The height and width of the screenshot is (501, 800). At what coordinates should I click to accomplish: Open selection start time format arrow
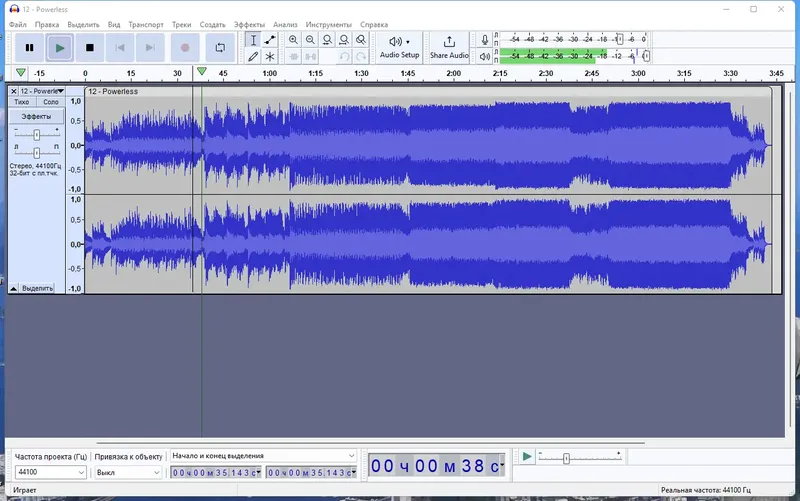pos(259,473)
